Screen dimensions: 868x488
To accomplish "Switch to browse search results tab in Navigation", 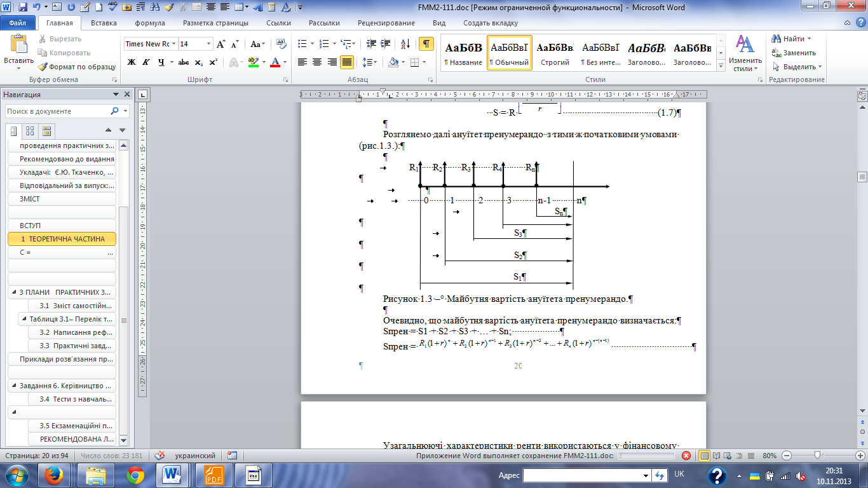I will tap(46, 132).
